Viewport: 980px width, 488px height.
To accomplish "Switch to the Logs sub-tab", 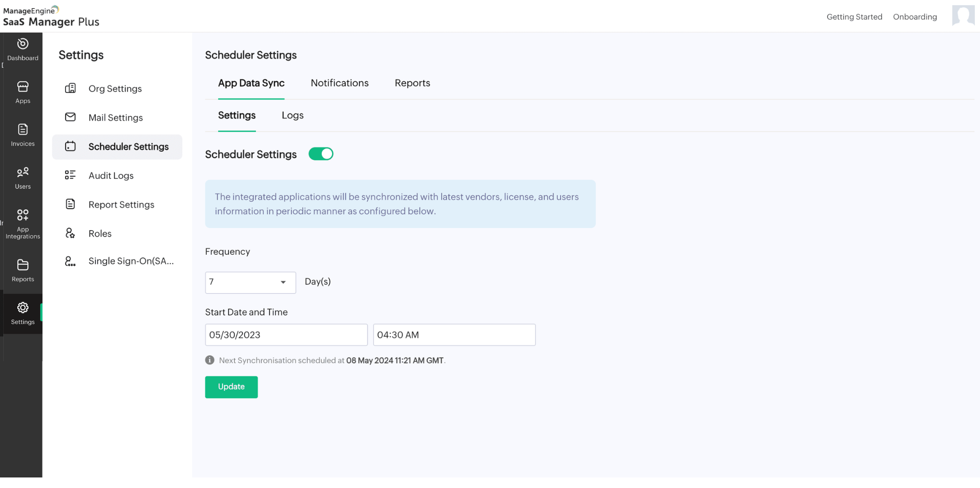I will point(292,115).
